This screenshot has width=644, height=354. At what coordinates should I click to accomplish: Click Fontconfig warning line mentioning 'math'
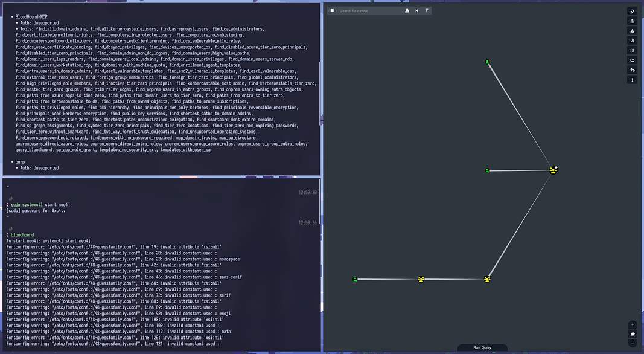pyautogui.click(x=118, y=332)
